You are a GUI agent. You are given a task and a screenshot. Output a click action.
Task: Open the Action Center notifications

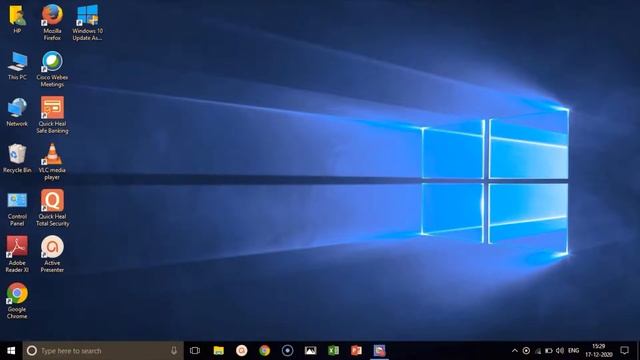click(624, 351)
